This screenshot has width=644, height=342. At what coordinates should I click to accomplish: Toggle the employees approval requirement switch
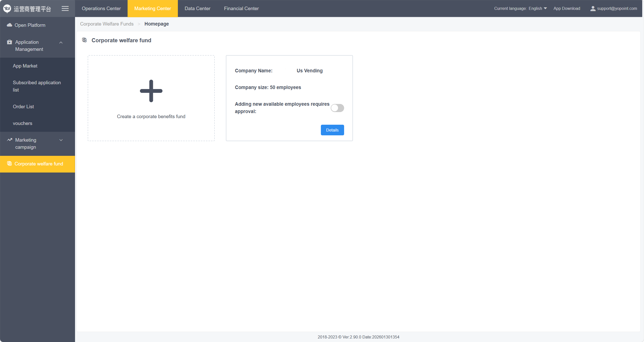[337, 108]
